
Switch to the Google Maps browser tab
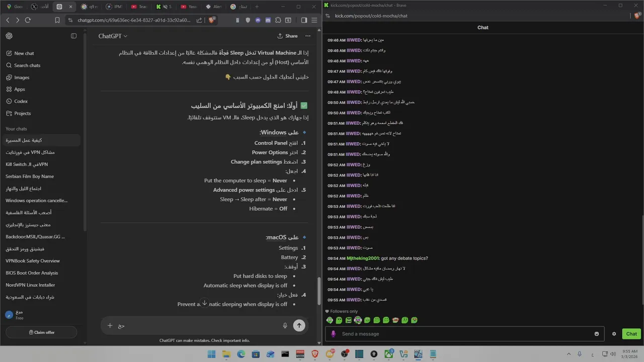[16, 7]
